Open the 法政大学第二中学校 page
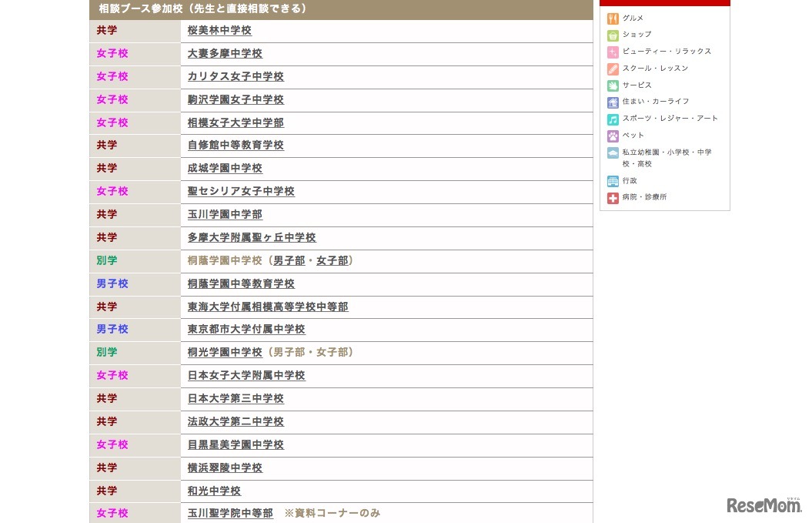This screenshot has width=812, height=523. tap(235, 421)
